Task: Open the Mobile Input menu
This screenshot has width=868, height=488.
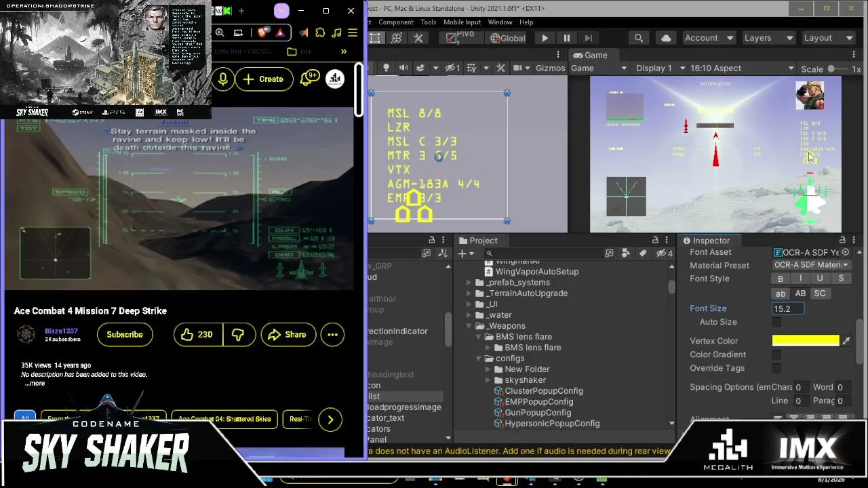Action: [462, 22]
